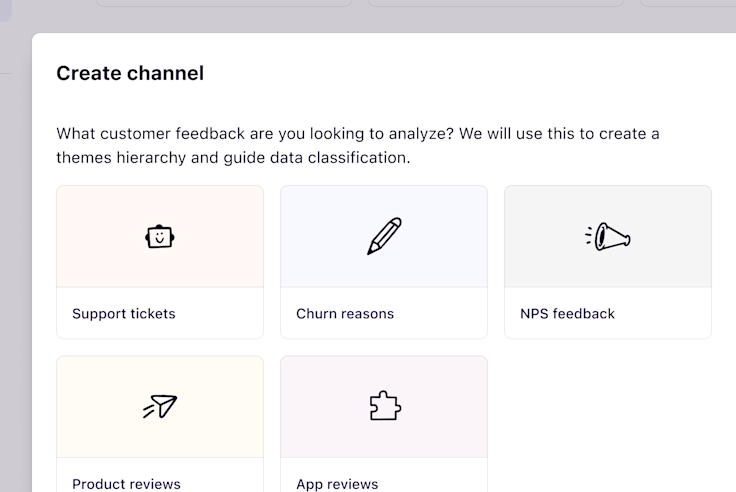This screenshot has height=492, width=736.
Task: Select the Product reviews label
Action: point(126,484)
